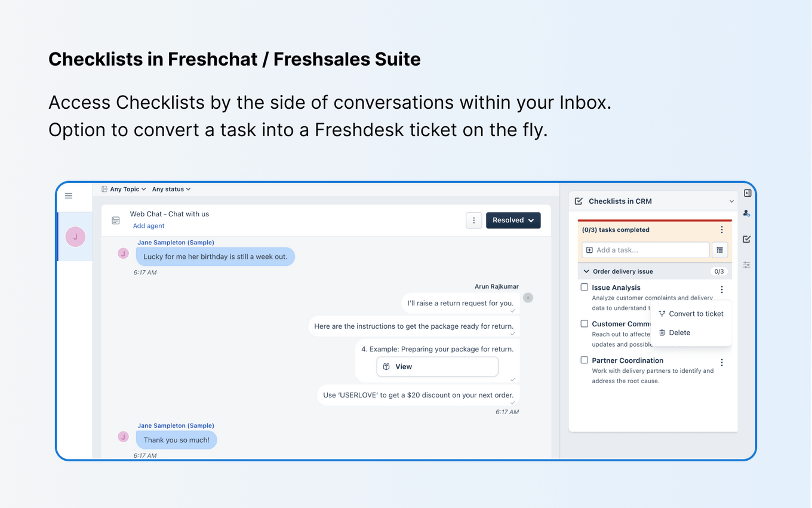Select Convert to ticket from context menu
Screen dimensions: 812x508
click(696, 313)
